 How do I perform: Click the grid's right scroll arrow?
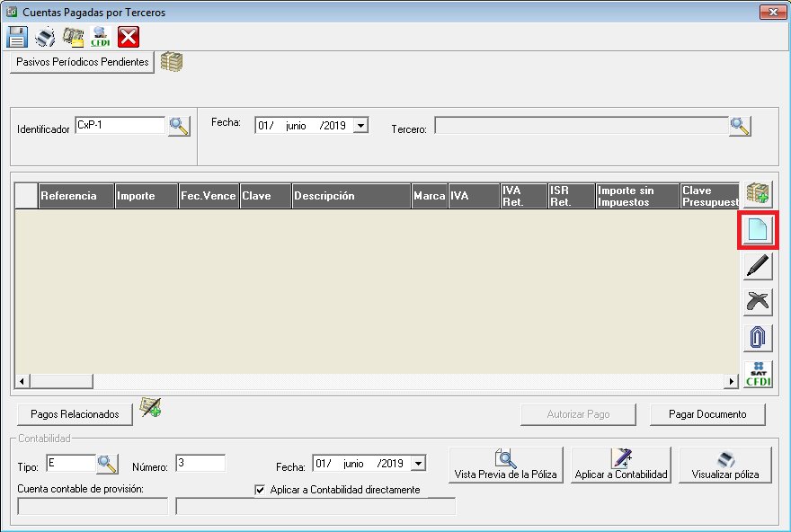[733, 382]
